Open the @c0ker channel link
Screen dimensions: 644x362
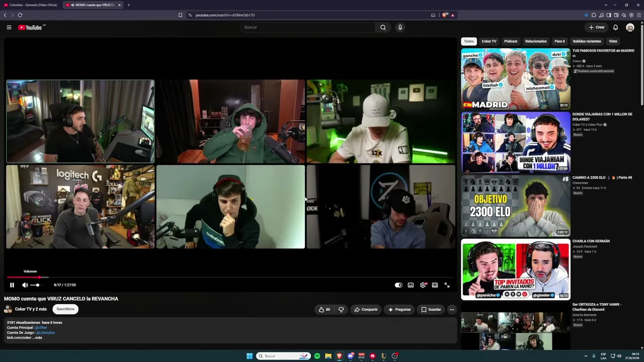pyautogui.click(x=41, y=328)
